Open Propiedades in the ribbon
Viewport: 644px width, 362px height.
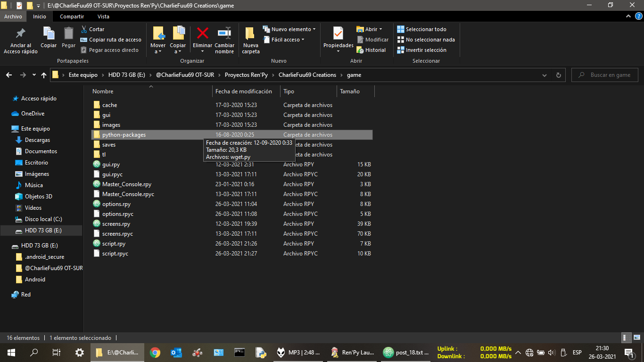338,34
